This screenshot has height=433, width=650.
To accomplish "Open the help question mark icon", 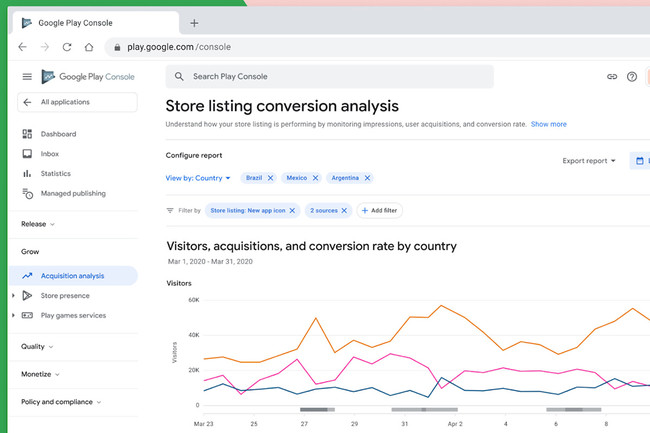I will click(x=632, y=77).
